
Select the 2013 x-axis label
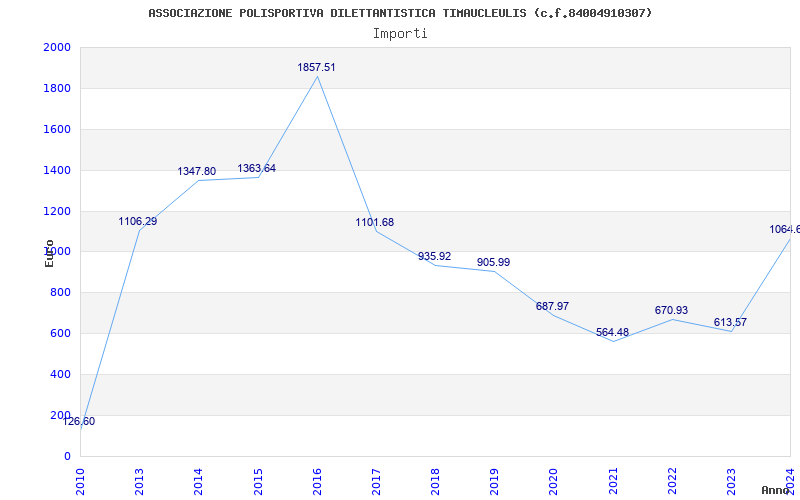[x=139, y=482]
